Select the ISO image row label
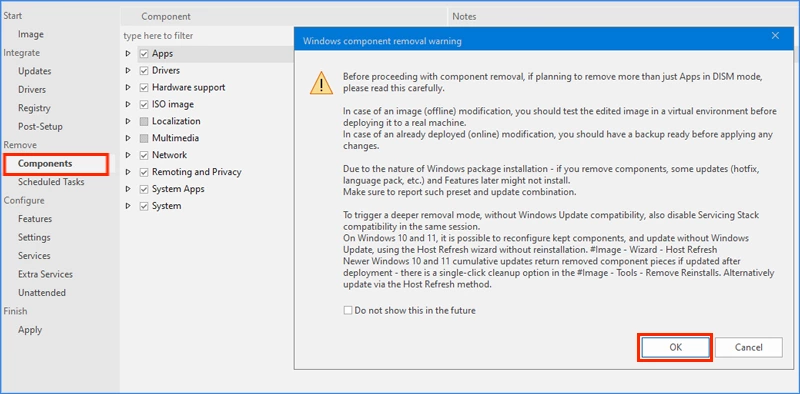Screen dimensions: 800x394 tap(172, 104)
